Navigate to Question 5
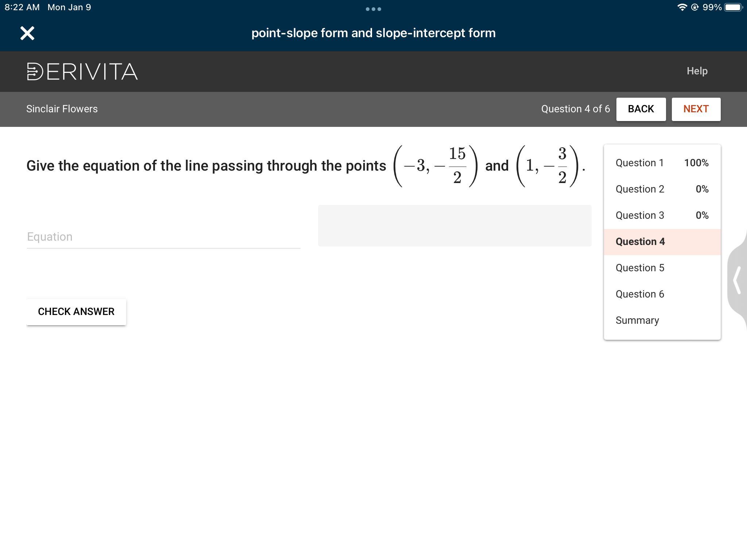This screenshot has width=747, height=560. coord(640,268)
